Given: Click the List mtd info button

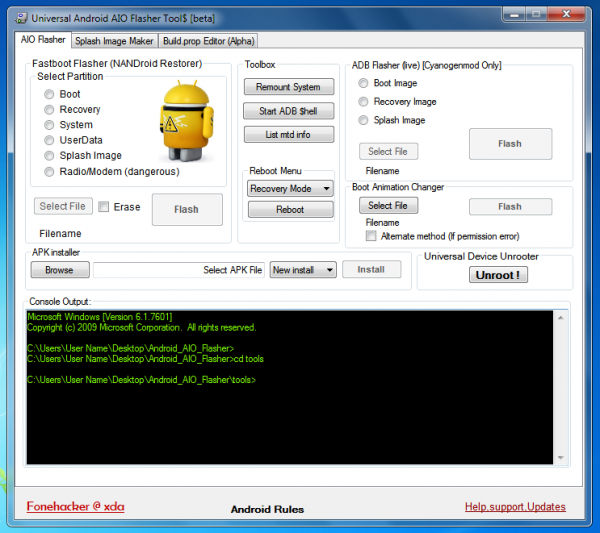Looking at the screenshot, I should click(x=289, y=135).
